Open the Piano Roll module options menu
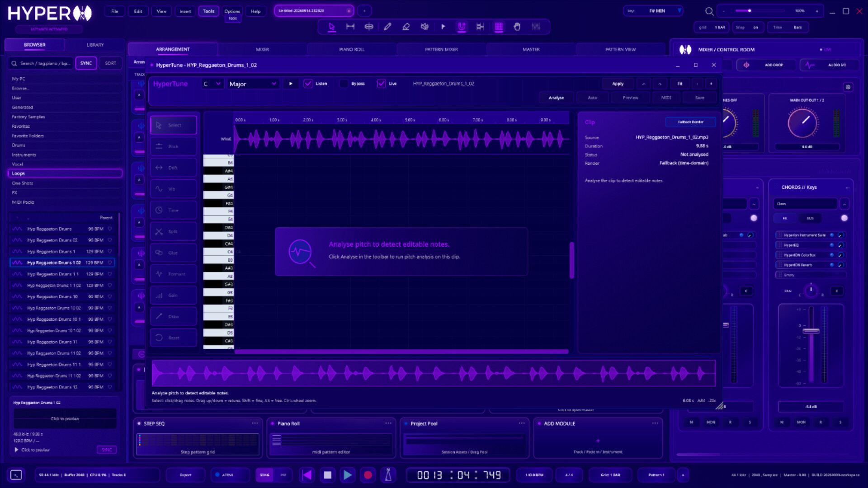The width and height of the screenshot is (868, 488). click(x=388, y=423)
